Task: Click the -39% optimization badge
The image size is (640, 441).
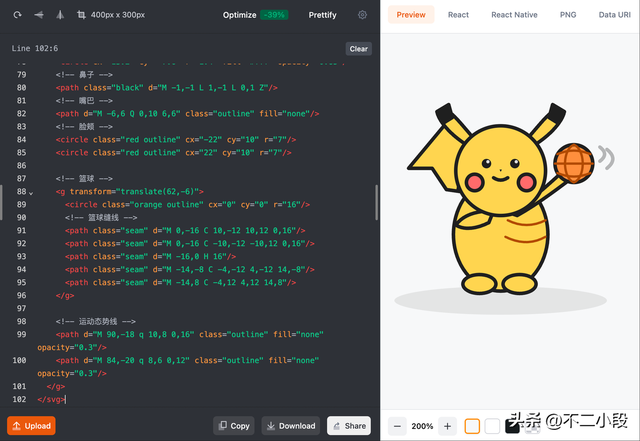Action: click(274, 15)
